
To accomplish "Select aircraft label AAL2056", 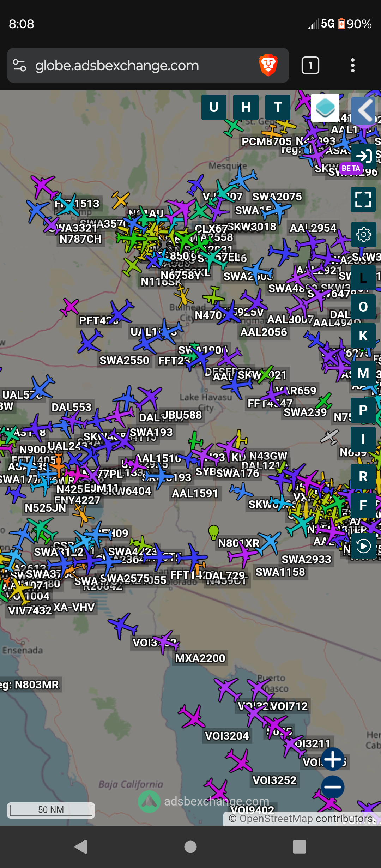I will tap(264, 332).
